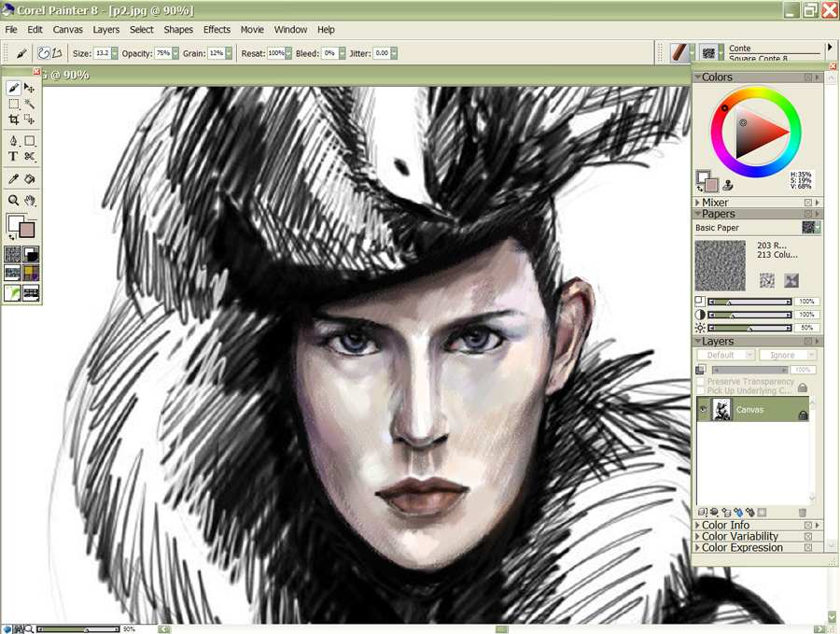The width and height of the screenshot is (840, 634).
Task: Open the Shapes menu
Action: [178, 30]
